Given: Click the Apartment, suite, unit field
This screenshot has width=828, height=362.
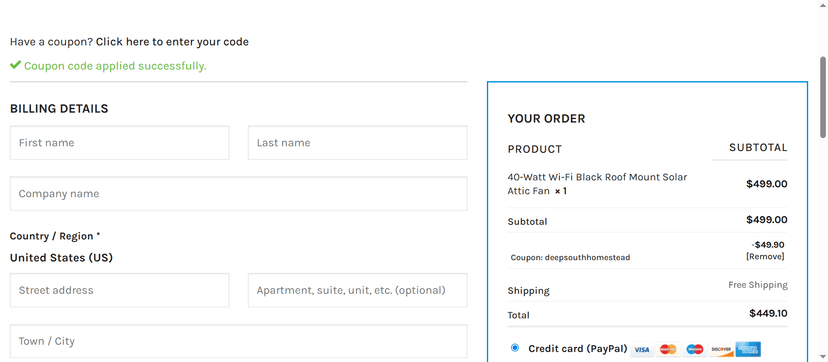Looking at the screenshot, I should coord(357,290).
